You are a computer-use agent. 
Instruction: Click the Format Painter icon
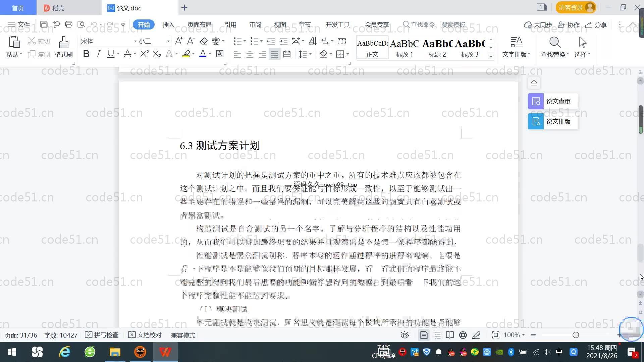[64, 43]
